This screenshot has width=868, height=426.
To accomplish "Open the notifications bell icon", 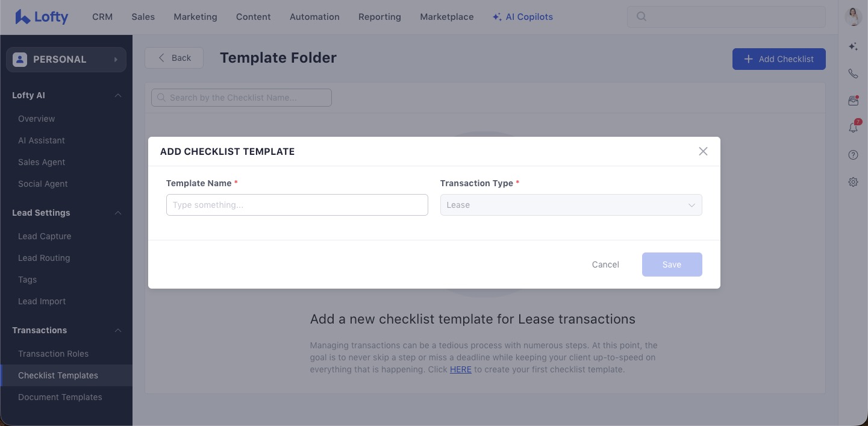I will click(853, 127).
